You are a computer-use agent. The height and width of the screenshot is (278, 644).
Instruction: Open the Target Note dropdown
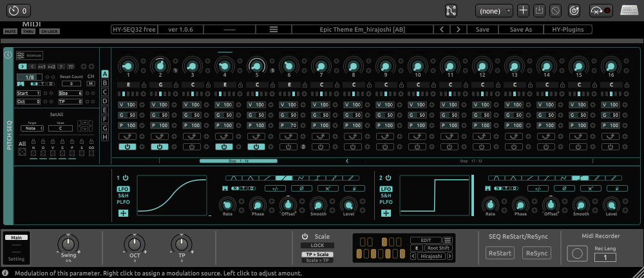click(x=32, y=128)
